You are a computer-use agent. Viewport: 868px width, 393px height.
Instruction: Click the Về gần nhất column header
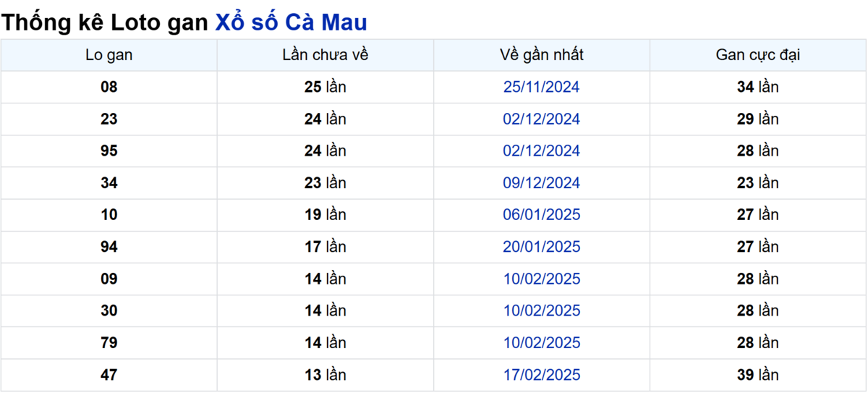[542, 55]
